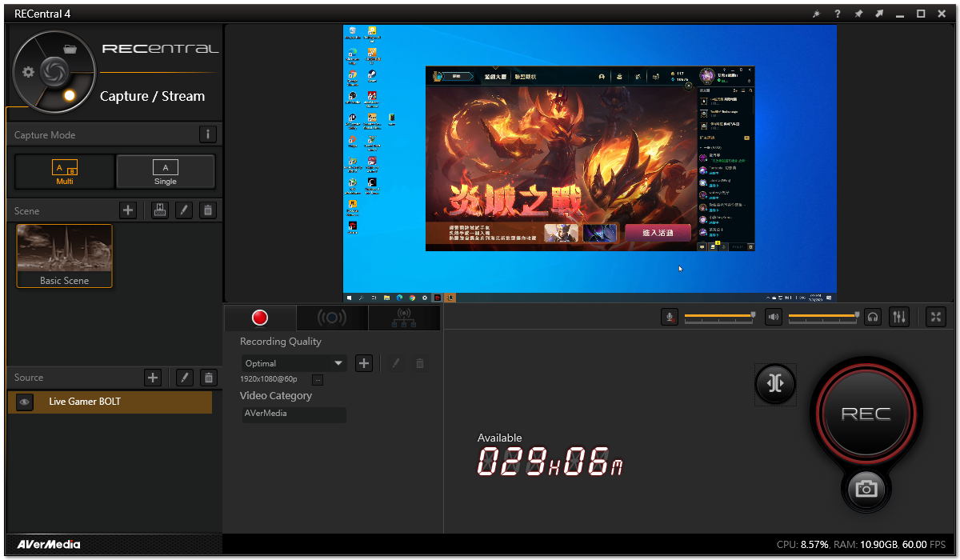Select the Basic Scene thumbnail
Viewport: 960px width, 560px height.
[65, 256]
